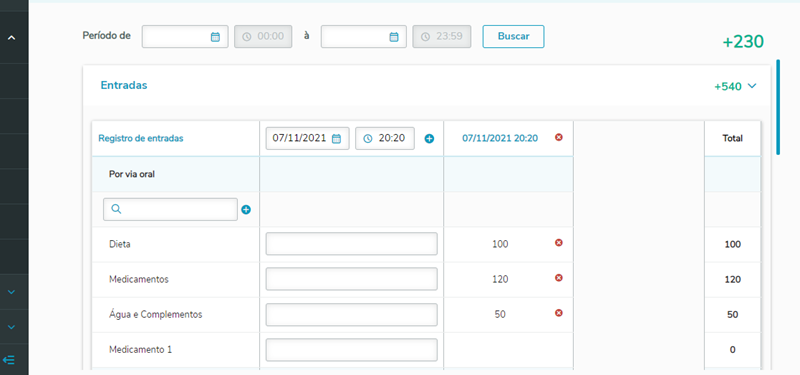Image resolution: width=800 pixels, height=375 pixels.
Task: Open calendar in the period end date field
Action: (x=394, y=37)
